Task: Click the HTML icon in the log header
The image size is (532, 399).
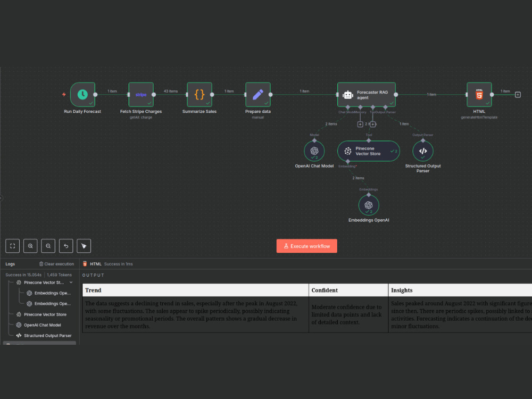Action: tap(85, 264)
